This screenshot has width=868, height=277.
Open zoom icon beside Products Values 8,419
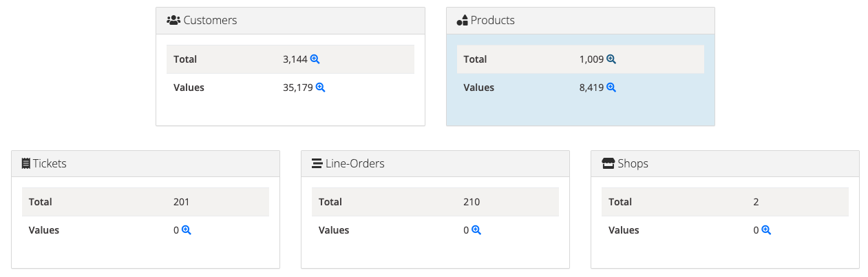611,88
